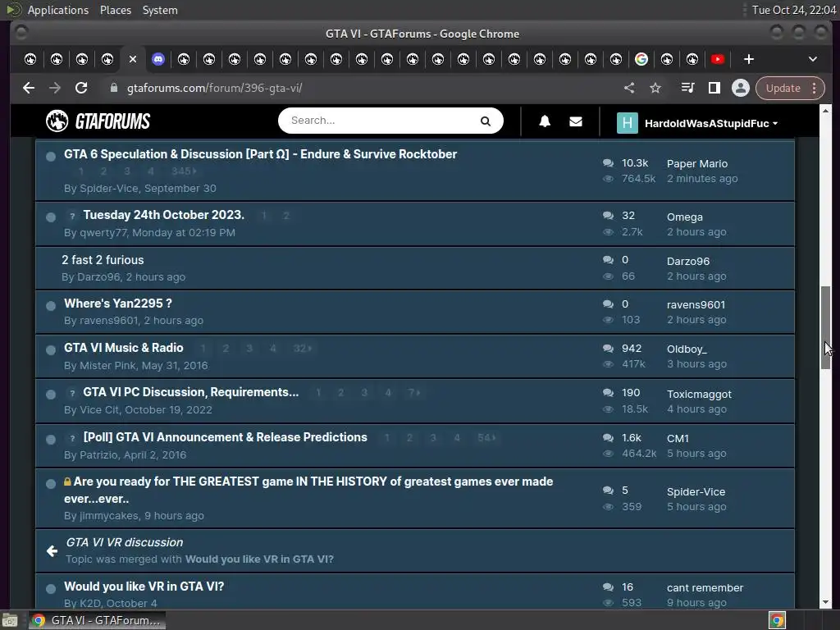
Task: Reload the page
Action: point(81,88)
